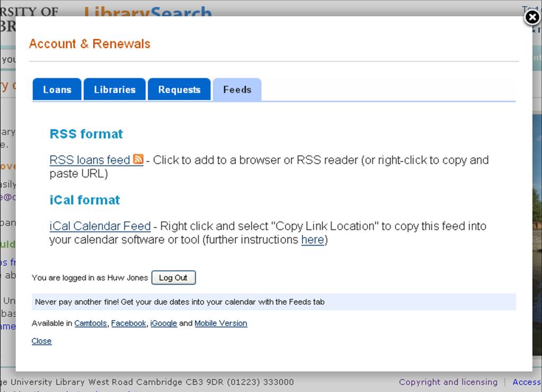The height and width of the screenshot is (392, 542).
Task: Open the Facebook version link
Action: [128, 323]
